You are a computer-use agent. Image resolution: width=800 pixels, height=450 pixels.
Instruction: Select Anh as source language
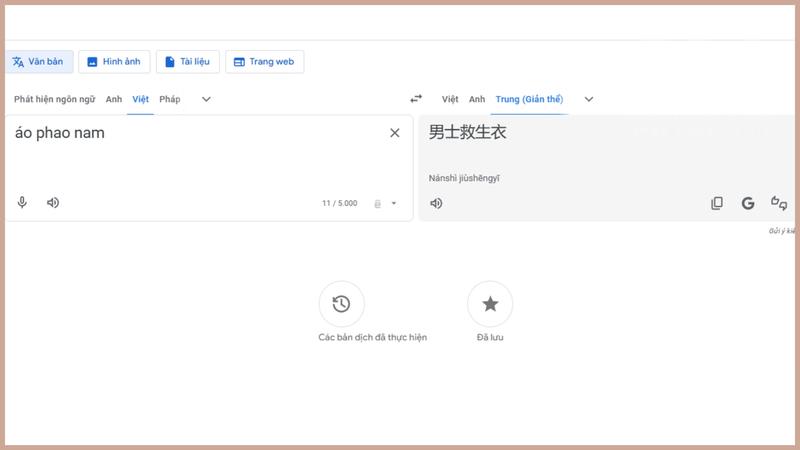tap(114, 99)
